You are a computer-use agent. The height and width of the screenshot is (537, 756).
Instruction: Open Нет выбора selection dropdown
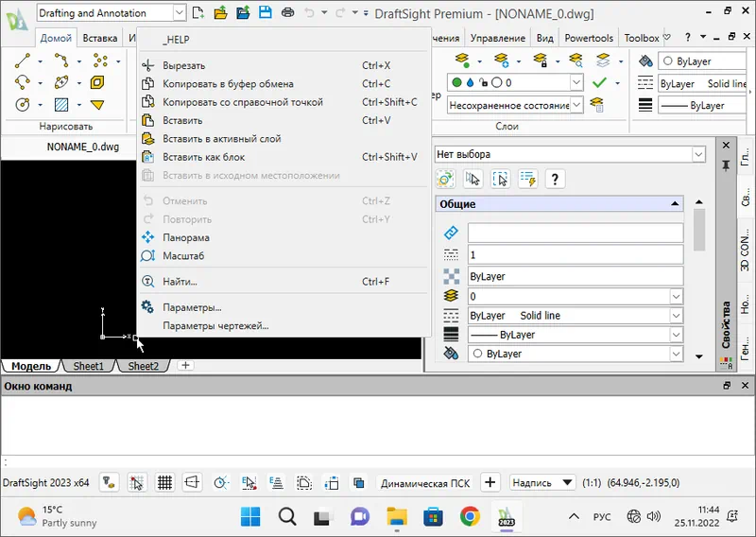pyautogui.click(x=698, y=154)
